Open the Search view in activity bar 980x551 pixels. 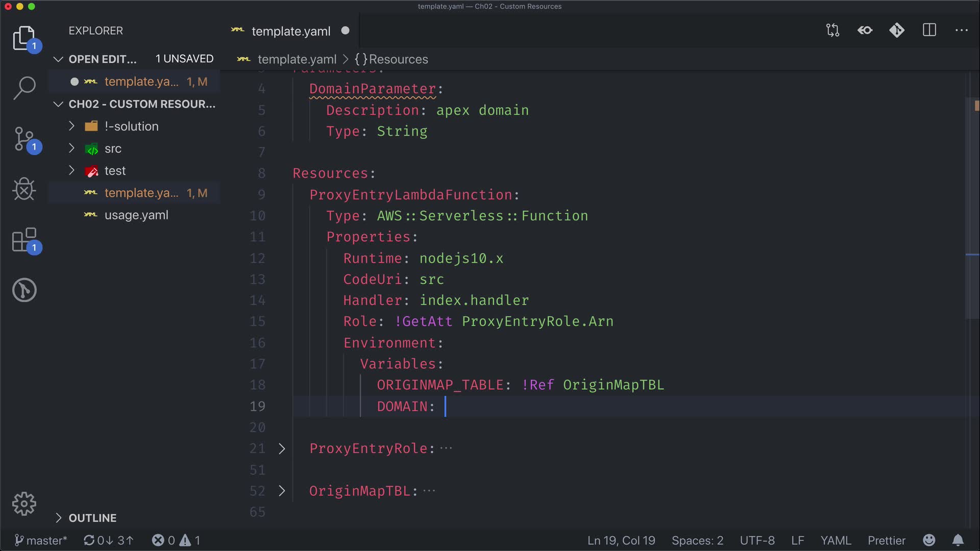pyautogui.click(x=24, y=88)
